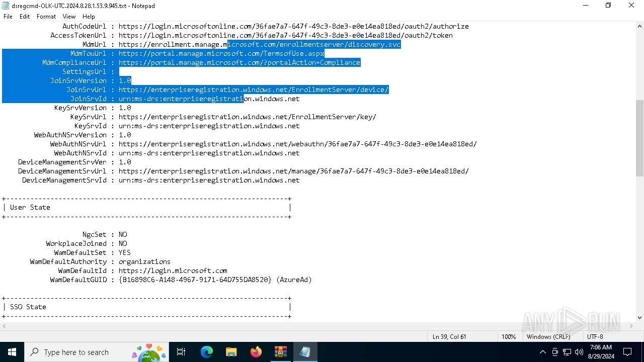Click the DeviceManagementSrvUrl manage URL
The height and width of the screenshot is (362, 644).
294,171
